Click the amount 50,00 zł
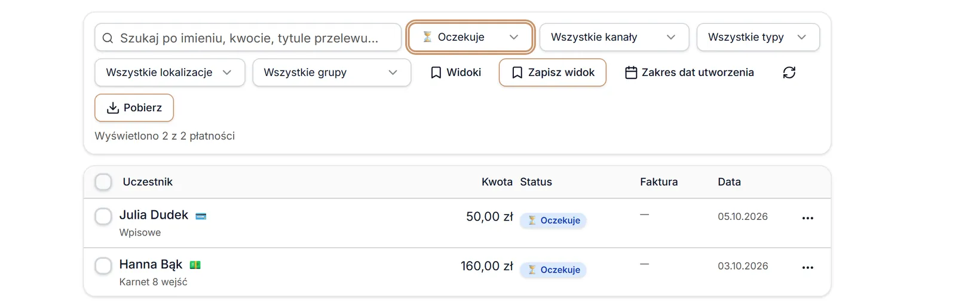 (x=489, y=216)
